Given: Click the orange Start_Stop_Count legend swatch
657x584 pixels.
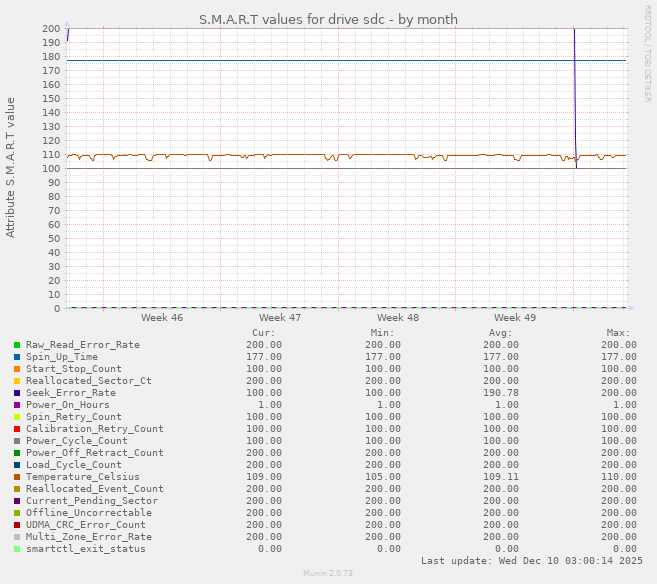Looking at the screenshot, I should (17, 369).
